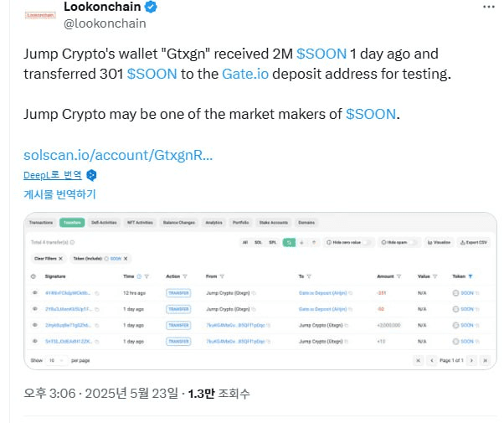Click the blue verified badge next to Lookonchain
The width and height of the screenshot is (504, 423).
tap(151, 7)
